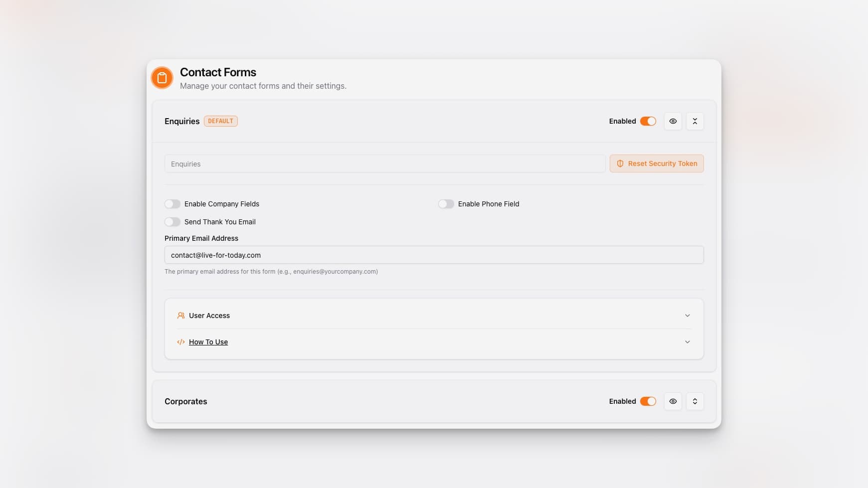Image resolution: width=868 pixels, height=488 pixels.
Task: Click the Contact Forms clipboard icon
Action: coord(162,78)
